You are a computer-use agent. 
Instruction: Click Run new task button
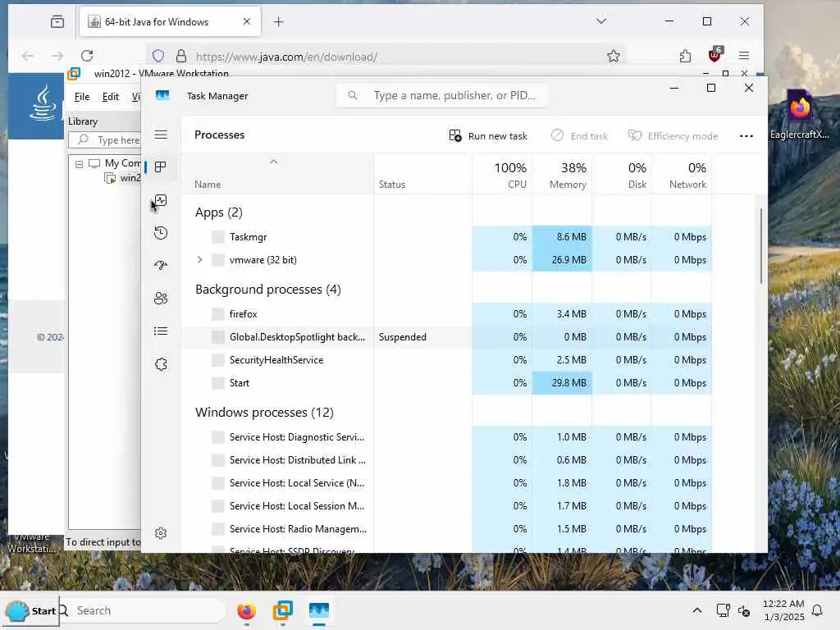click(x=488, y=136)
